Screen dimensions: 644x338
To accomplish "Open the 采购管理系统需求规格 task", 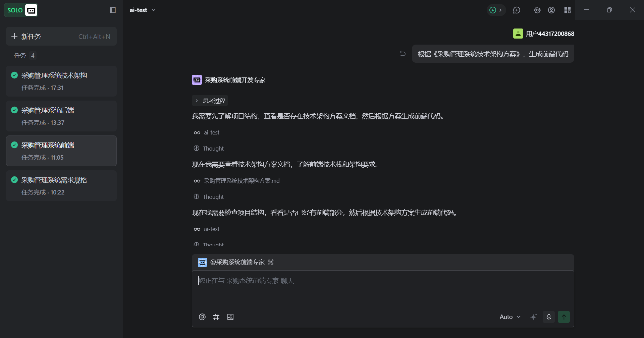I will (61, 186).
